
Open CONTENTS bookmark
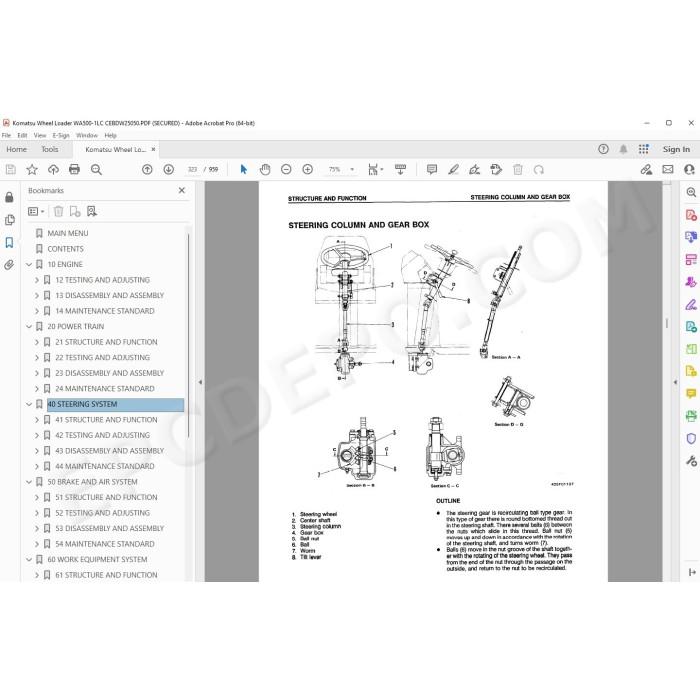point(65,249)
